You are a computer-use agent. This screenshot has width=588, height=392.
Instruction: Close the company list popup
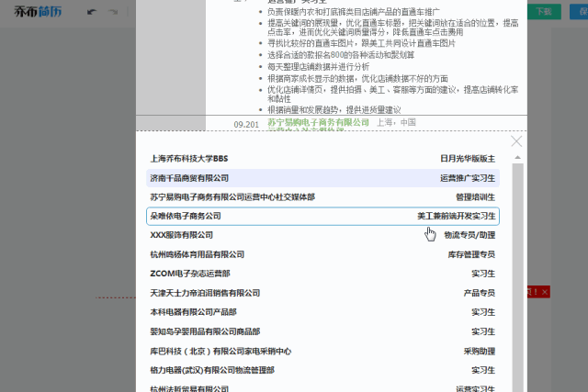tap(516, 141)
